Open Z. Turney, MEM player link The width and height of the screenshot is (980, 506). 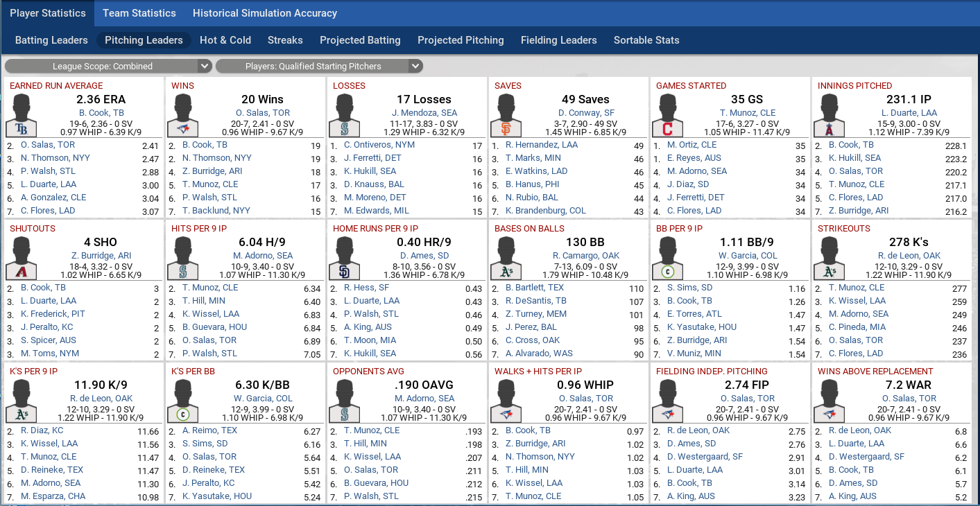[536, 314]
